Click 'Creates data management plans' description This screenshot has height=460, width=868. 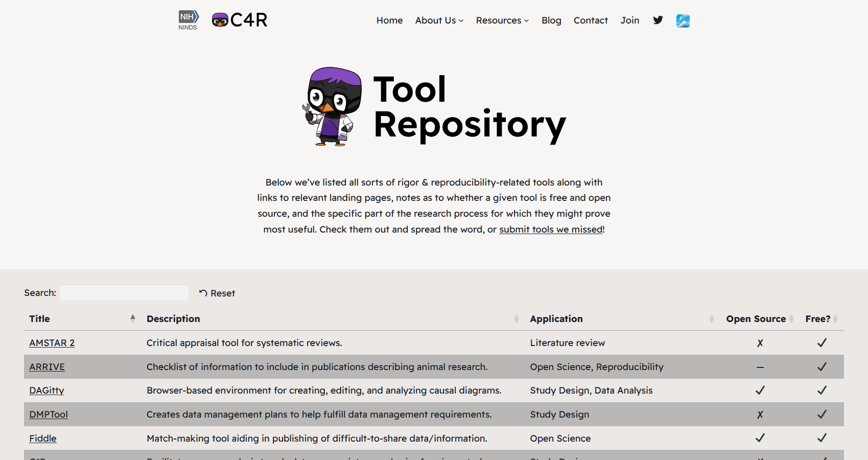click(319, 415)
